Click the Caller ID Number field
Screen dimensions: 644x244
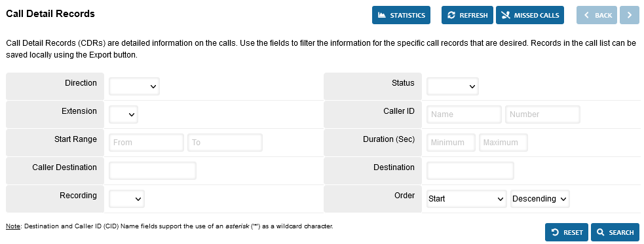pyautogui.click(x=542, y=114)
